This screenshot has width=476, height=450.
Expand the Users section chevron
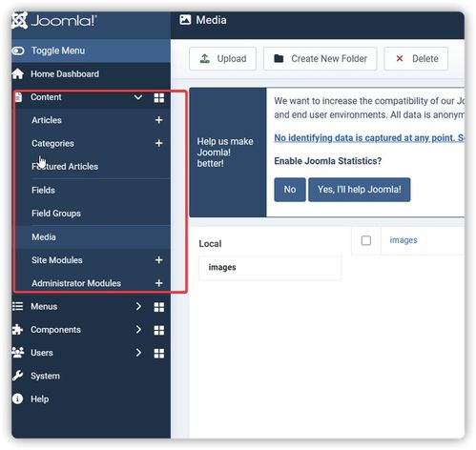138,353
